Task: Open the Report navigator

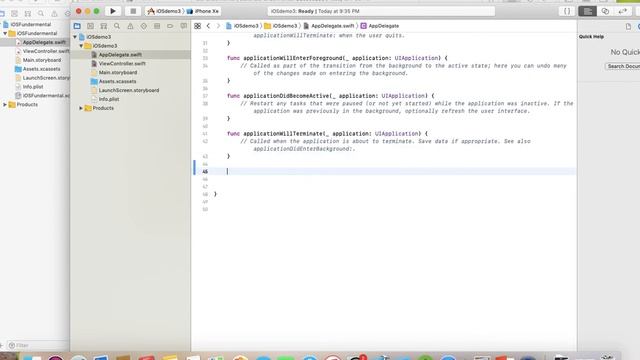Action: tap(183, 26)
